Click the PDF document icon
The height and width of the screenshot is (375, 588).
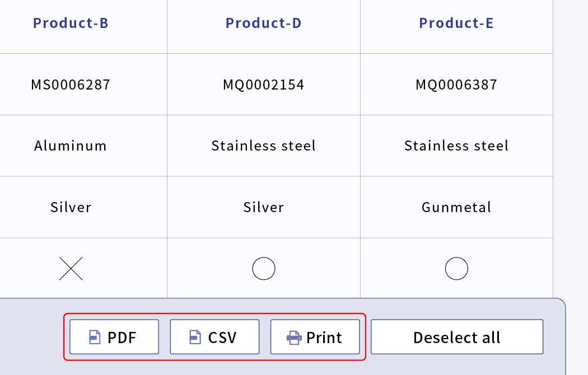pyautogui.click(x=95, y=337)
